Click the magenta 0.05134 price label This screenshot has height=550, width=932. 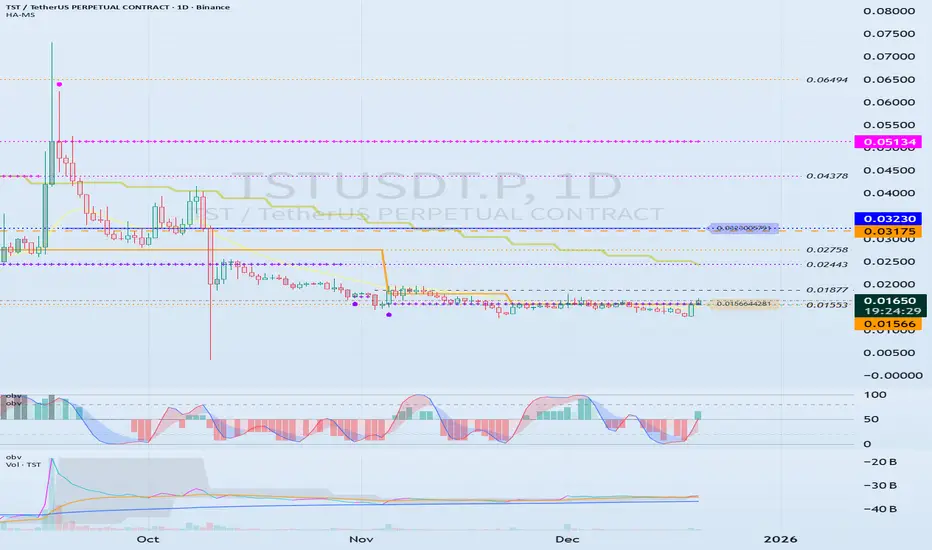point(888,142)
